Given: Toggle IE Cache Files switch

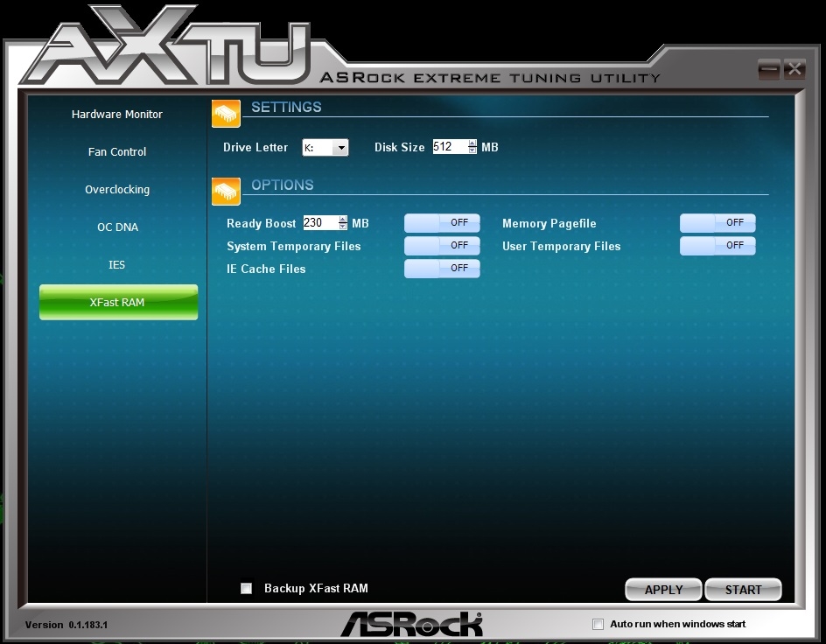Looking at the screenshot, I should coord(442,268).
